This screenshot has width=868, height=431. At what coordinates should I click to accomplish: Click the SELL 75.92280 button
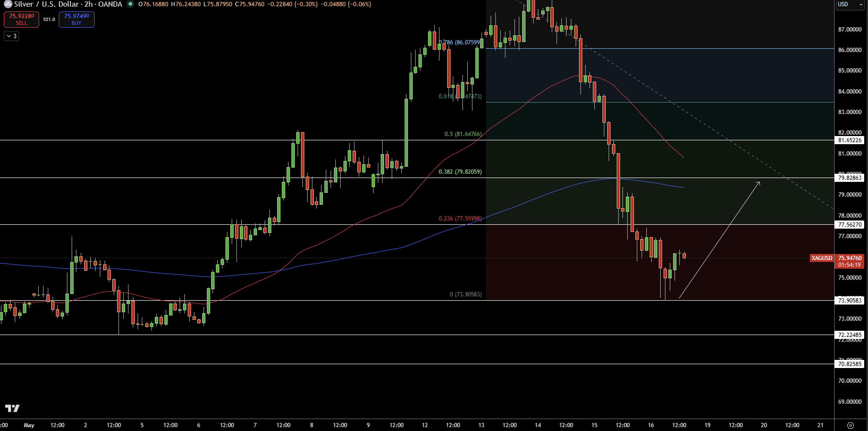(x=21, y=19)
